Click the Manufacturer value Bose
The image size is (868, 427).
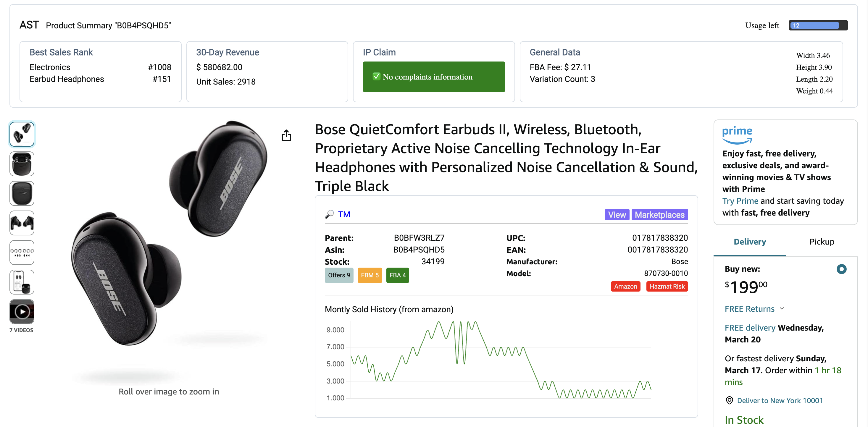(679, 261)
